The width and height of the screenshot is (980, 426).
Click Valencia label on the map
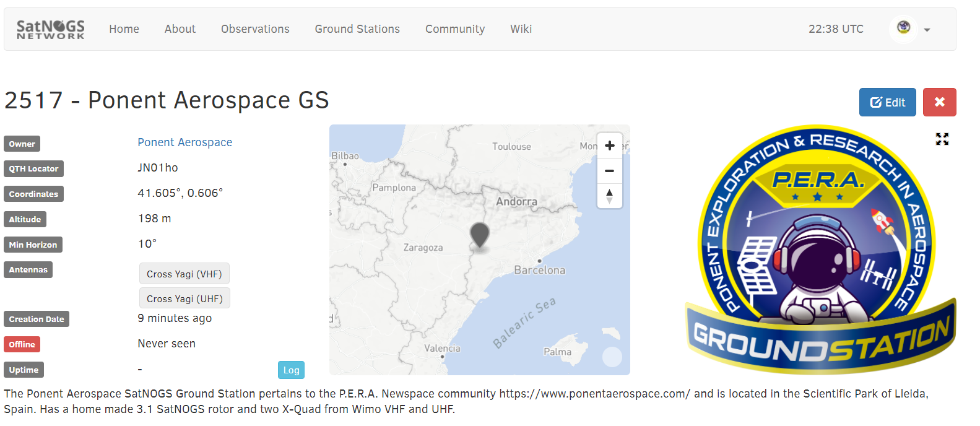pyautogui.click(x=442, y=348)
